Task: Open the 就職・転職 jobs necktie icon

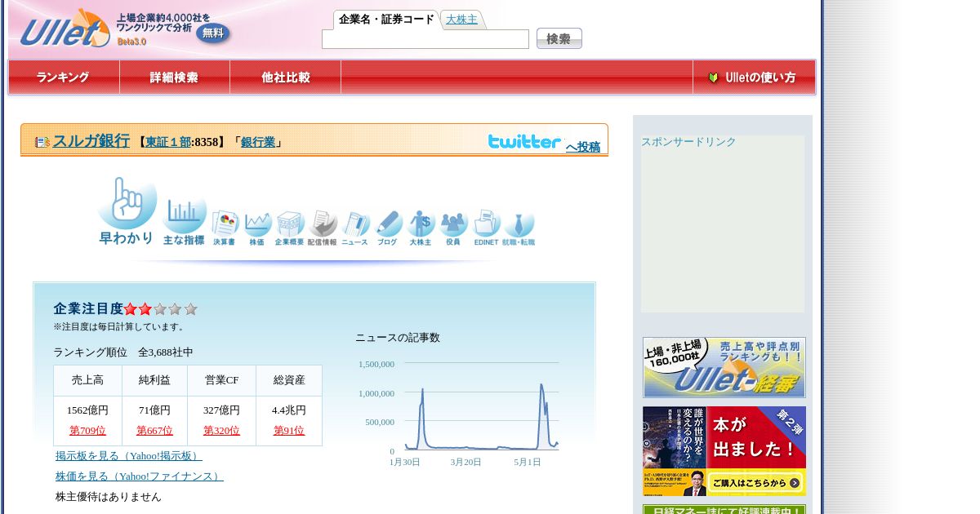Action: (519, 228)
